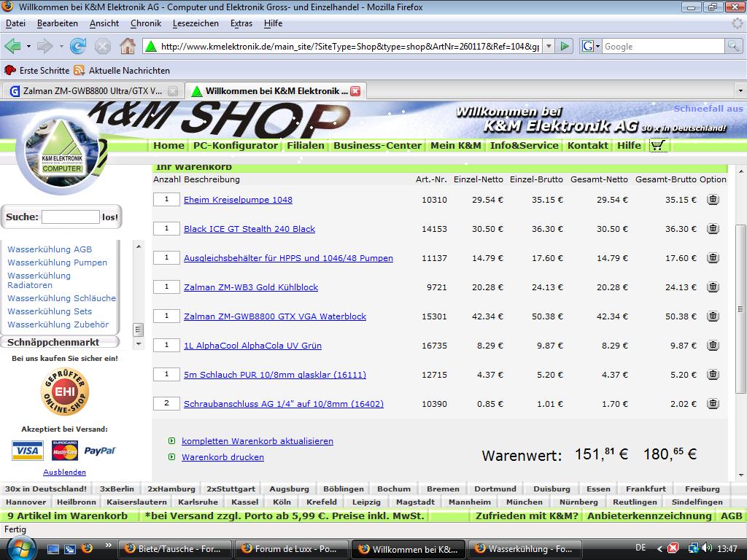Click the K&M Elektronik Computer logo
Viewport: 747px width, 560px height.
pos(61,151)
